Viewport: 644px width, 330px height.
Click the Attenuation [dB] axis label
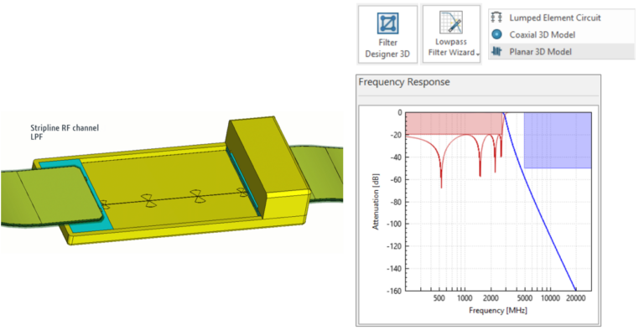pyautogui.click(x=376, y=202)
